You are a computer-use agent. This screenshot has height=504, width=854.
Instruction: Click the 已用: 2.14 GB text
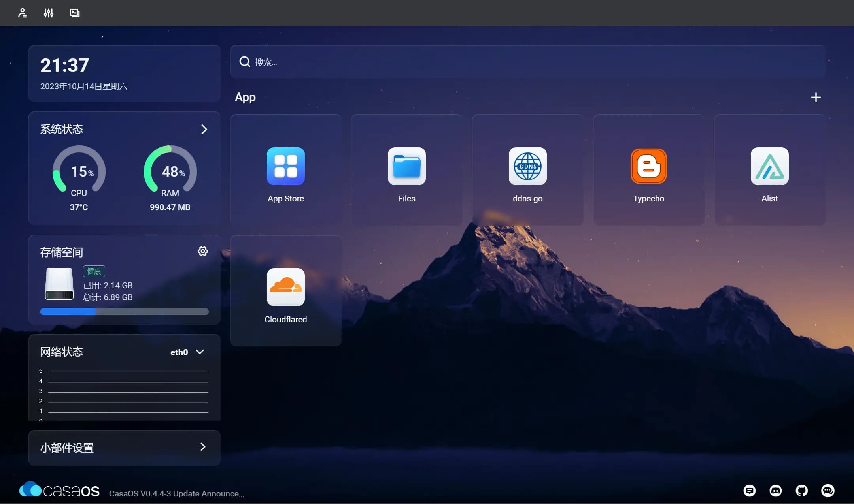(108, 285)
